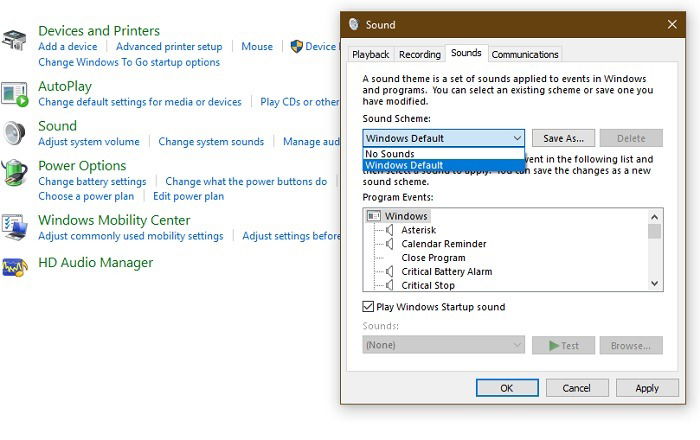Click the shield icon beside Device link
Screen dimensions: 700x440
tap(296, 46)
